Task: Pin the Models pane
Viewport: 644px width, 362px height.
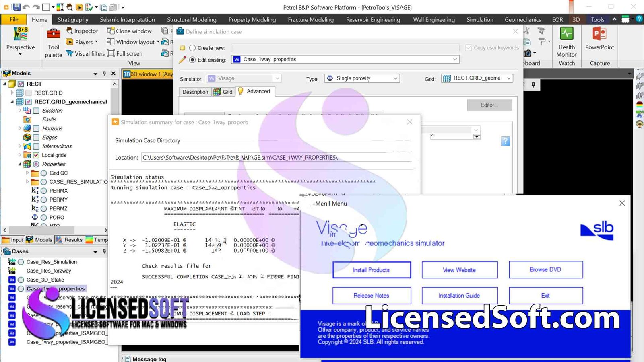Action: point(104,73)
